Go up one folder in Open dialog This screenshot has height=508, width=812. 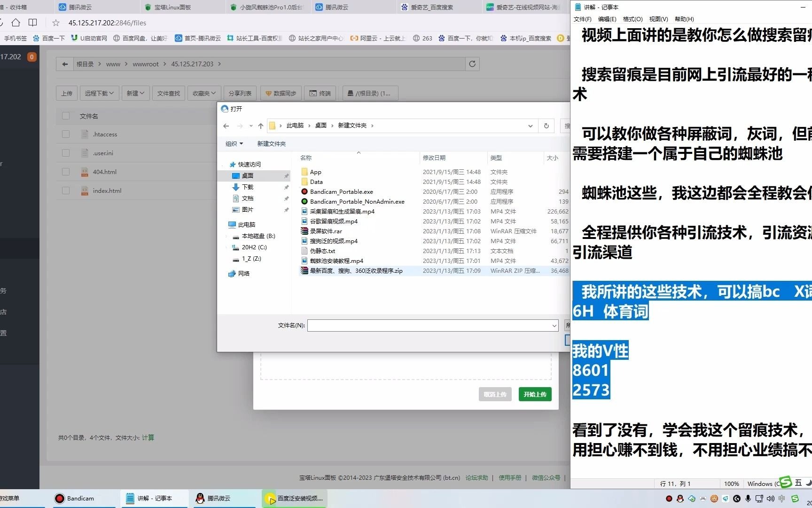point(261,126)
